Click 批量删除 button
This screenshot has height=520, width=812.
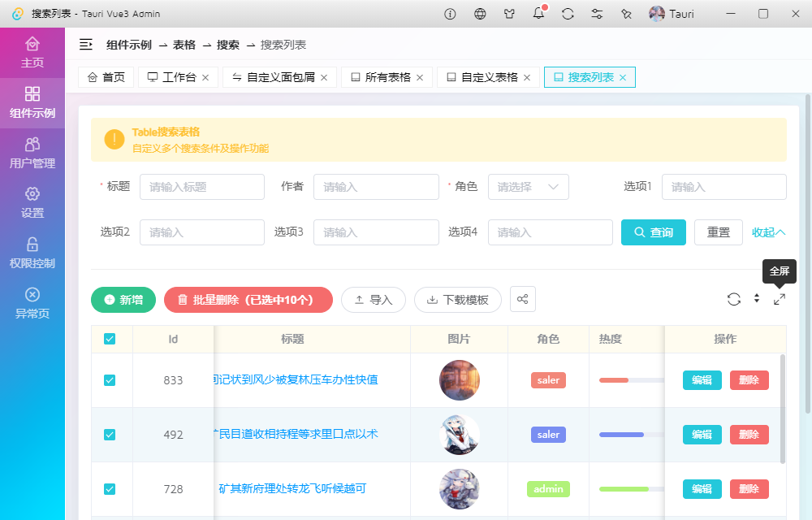[x=248, y=300]
